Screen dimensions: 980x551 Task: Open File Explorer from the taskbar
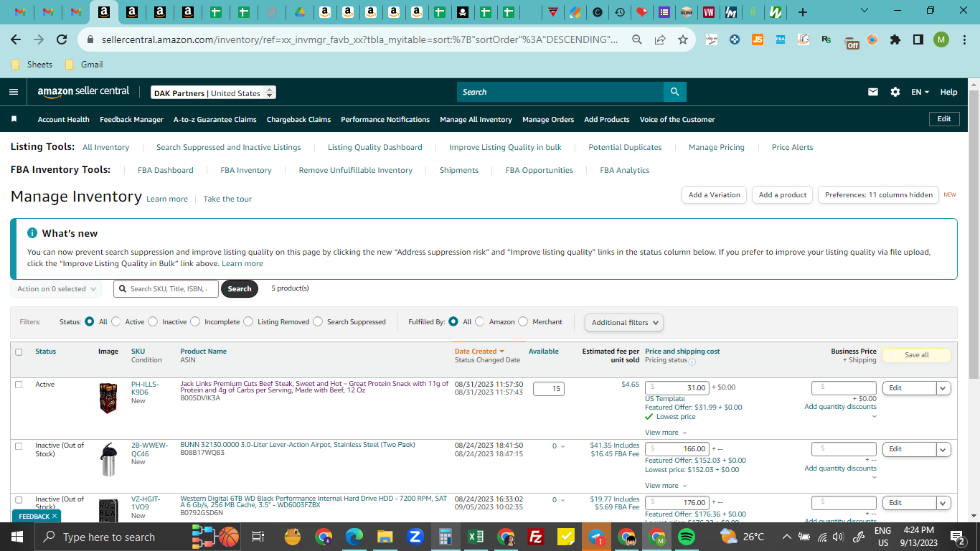385,537
